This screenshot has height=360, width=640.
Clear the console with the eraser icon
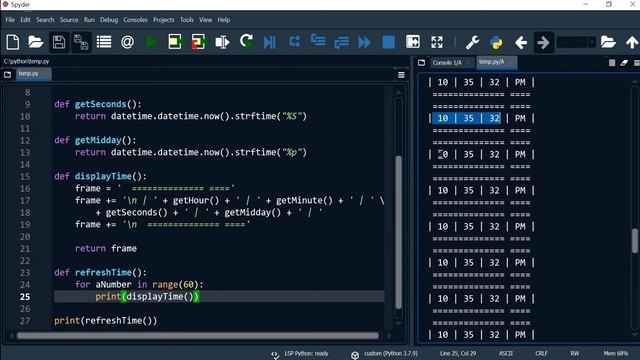pyautogui.click(x=624, y=62)
